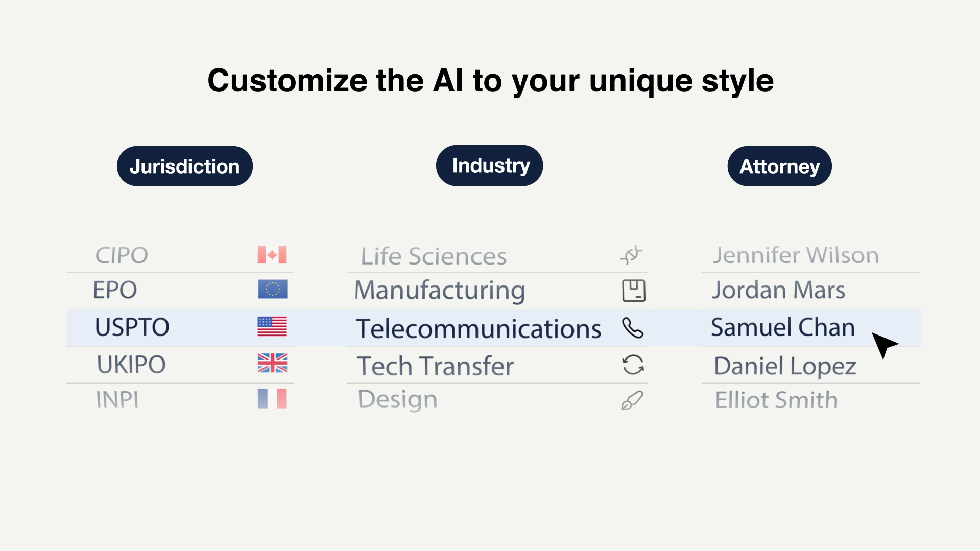Choose attorney Daniel Lopez
The height and width of the screenshot is (551, 980).
pyautogui.click(x=785, y=366)
